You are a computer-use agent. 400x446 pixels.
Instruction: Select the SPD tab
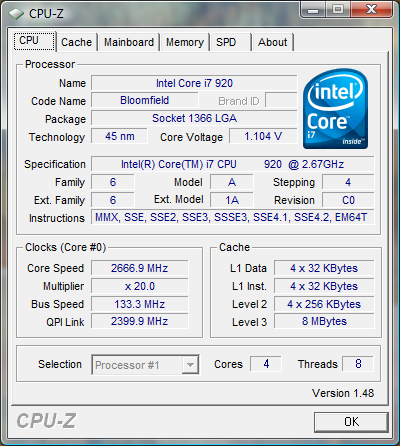230,42
